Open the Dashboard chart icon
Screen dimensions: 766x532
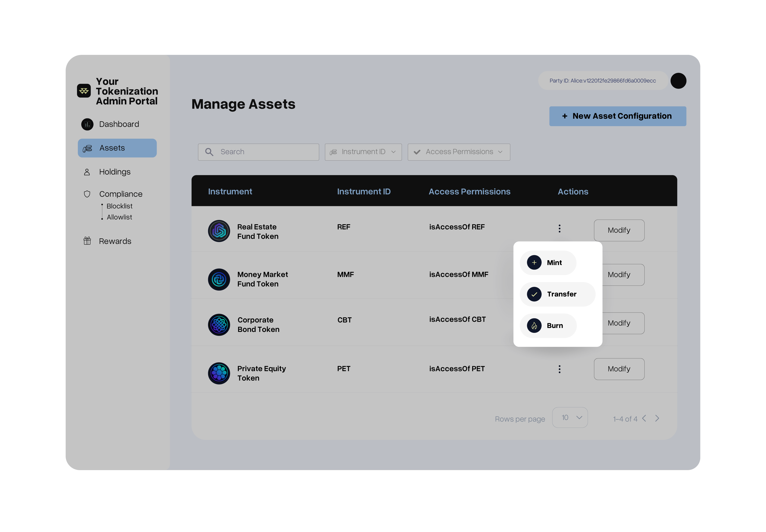tap(87, 124)
